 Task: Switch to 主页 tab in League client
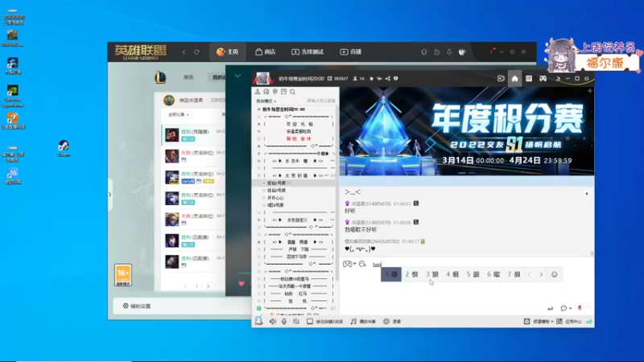[x=228, y=51]
